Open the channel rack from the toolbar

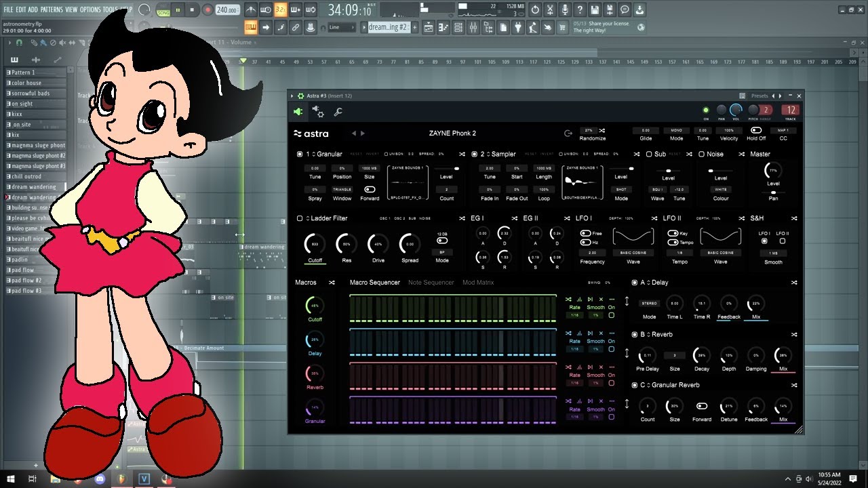pos(458,27)
